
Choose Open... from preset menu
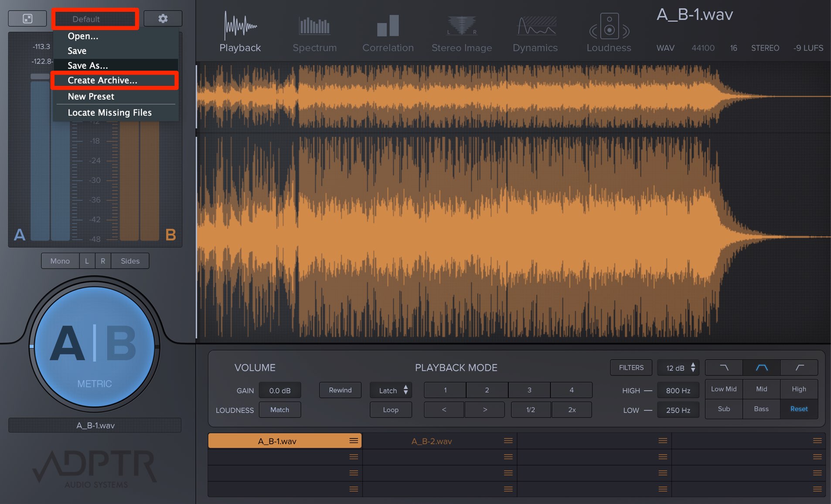(116, 36)
